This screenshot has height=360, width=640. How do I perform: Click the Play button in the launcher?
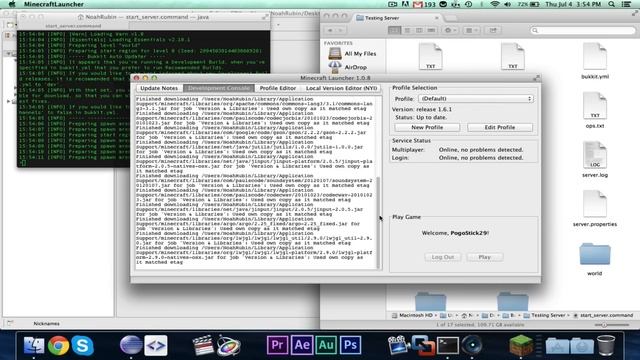(x=484, y=257)
